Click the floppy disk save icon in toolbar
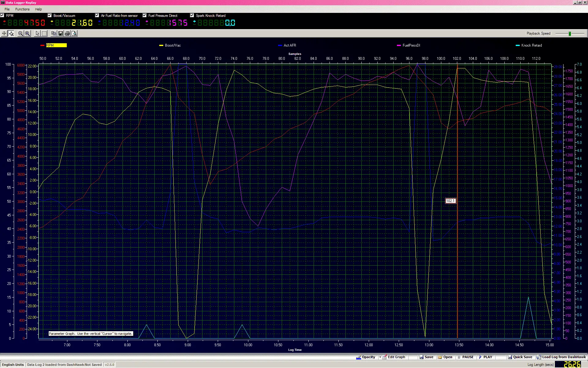The image size is (588, 368). click(61, 33)
